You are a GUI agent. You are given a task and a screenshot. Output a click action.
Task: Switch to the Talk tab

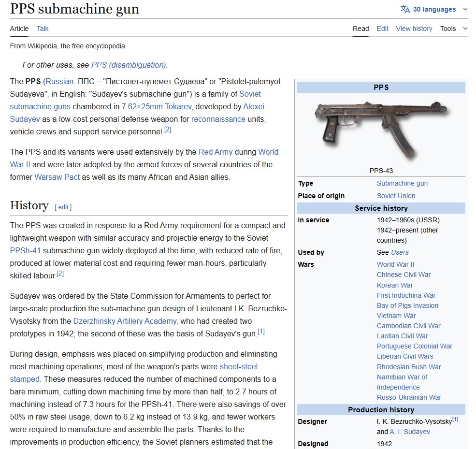[43, 29]
